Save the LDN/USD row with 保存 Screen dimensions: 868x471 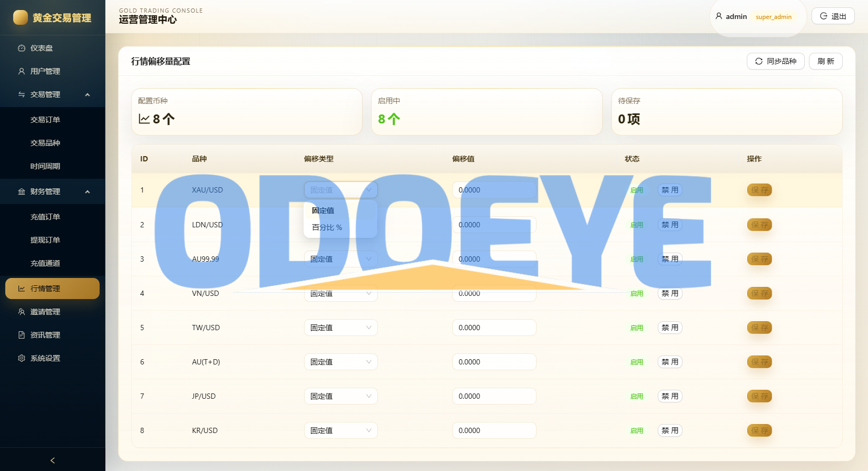(759, 225)
